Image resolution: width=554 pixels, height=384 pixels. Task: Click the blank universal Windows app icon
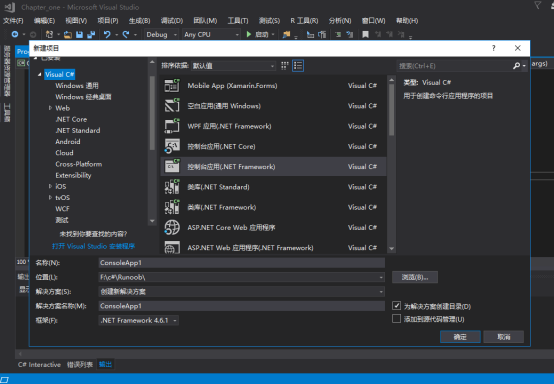coord(172,106)
